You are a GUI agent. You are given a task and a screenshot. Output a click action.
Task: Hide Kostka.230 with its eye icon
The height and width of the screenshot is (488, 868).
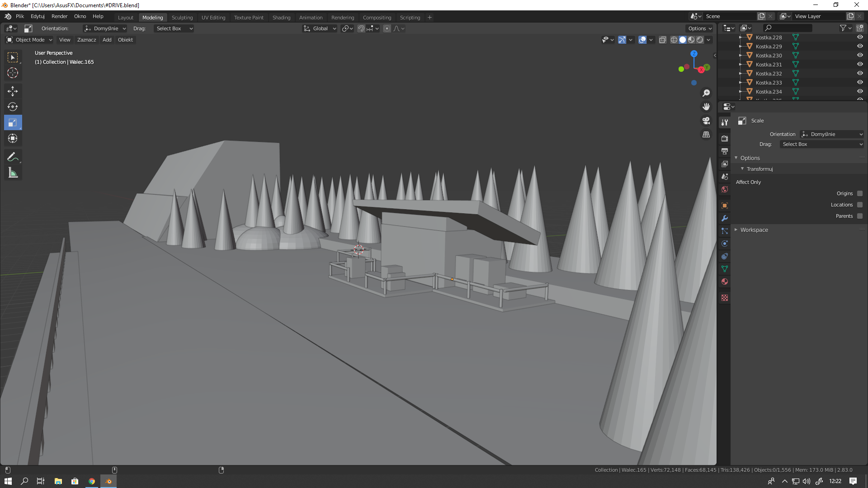coord(860,55)
